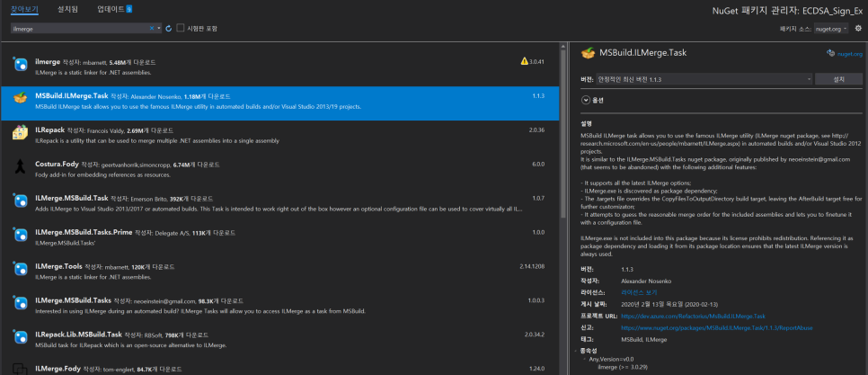This screenshot has width=868, height=375.
Task: Click the ilmerge search input field
Action: click(80, 28)
